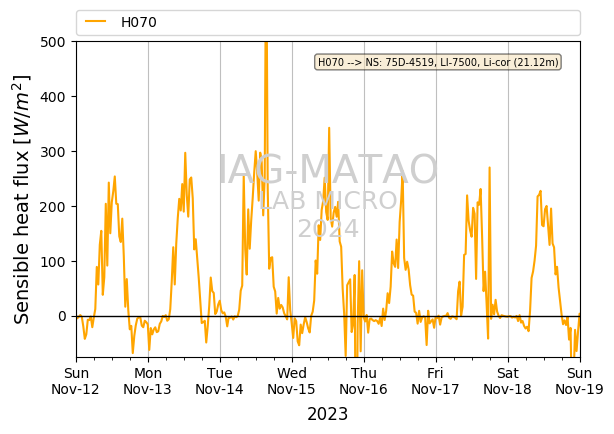Click the y-axis tick label 300
The width and height of the screenshot is (614, 434).
[x=52, y=152]
